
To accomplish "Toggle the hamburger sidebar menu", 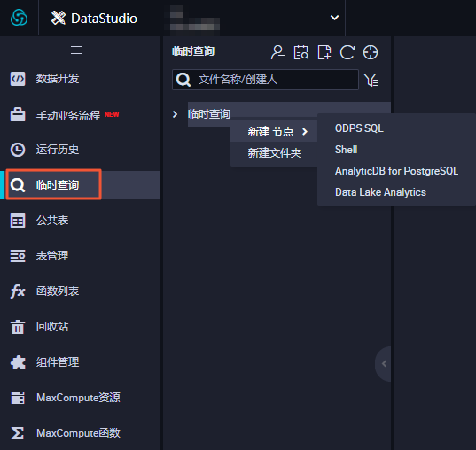I will point(76,50).
